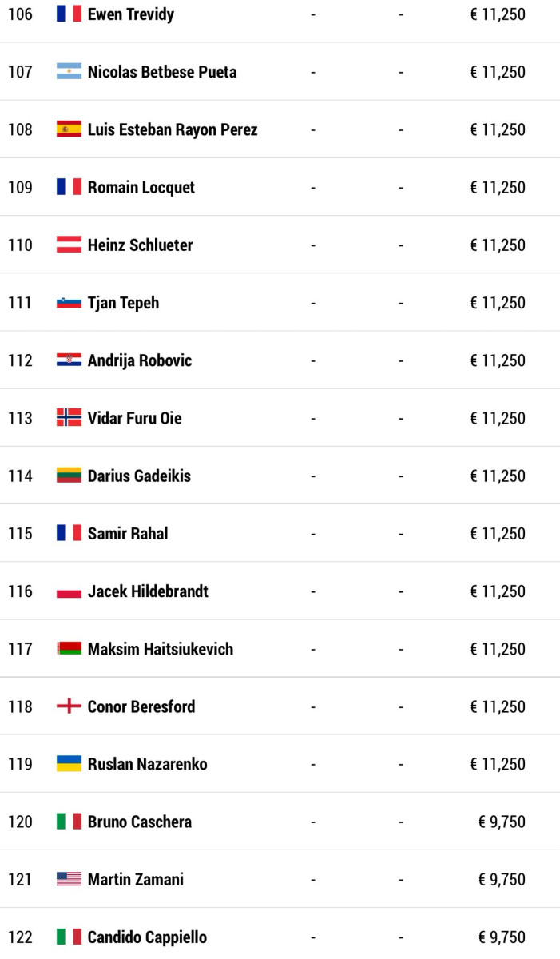The image size is (560, 959).
Task: Click the Spanish flag beside Luis Esteban Rayon Perez
Action: (x=69, y=129)
